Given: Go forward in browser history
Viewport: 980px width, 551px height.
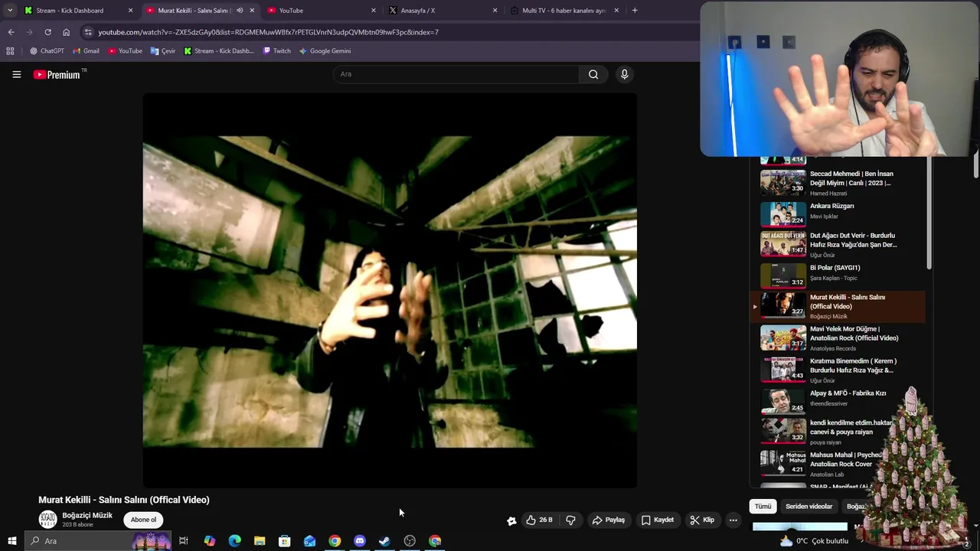Looking at the screenshot, I should pos(29,32).
